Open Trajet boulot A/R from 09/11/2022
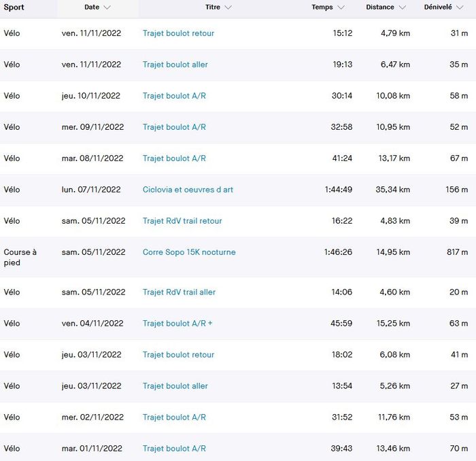The height and width of the screenshot is (461, 476). [x=174, y=127]
